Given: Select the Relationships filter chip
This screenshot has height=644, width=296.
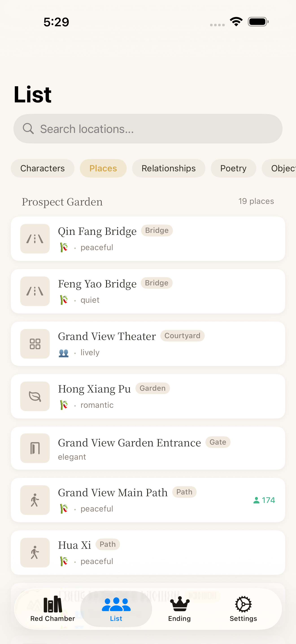Looking at the screenshot, I should (x=168, y=168).
